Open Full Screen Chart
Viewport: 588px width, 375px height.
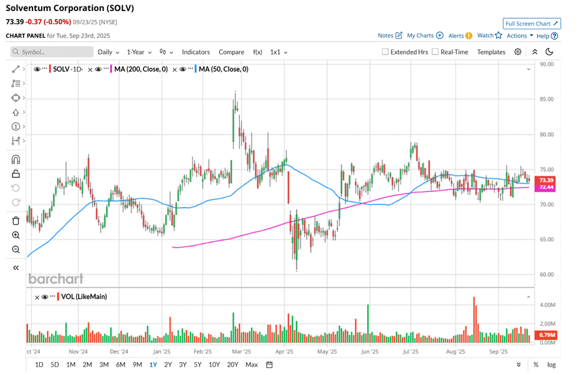pyautogui.click(x=532, y=23)
